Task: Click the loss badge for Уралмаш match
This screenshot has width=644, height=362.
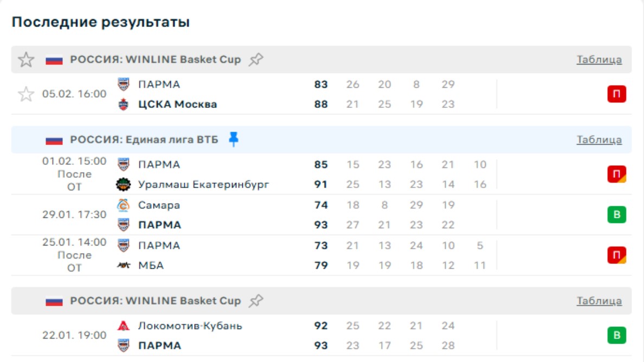Action: coord(616,174)
